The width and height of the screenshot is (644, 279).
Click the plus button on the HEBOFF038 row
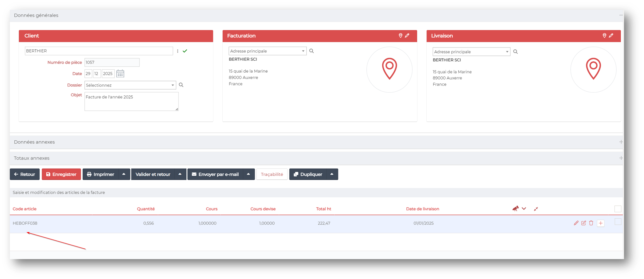[601, 223]
